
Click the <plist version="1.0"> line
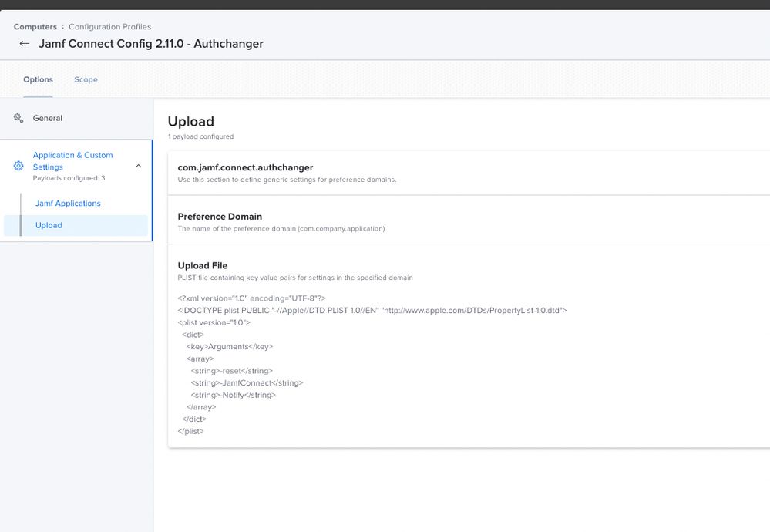[214, 323]
